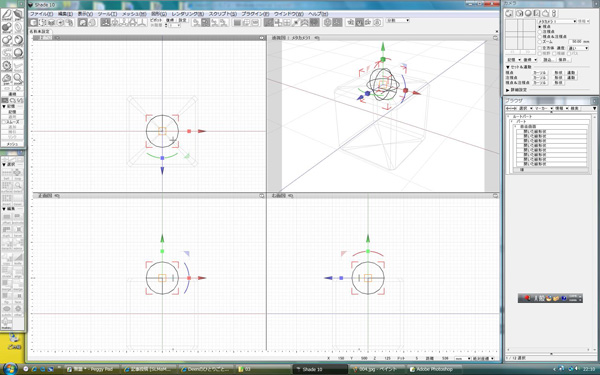Open the Browser マーカー dropdown
This screenshot has width=600, height=375.
point(543,109)
